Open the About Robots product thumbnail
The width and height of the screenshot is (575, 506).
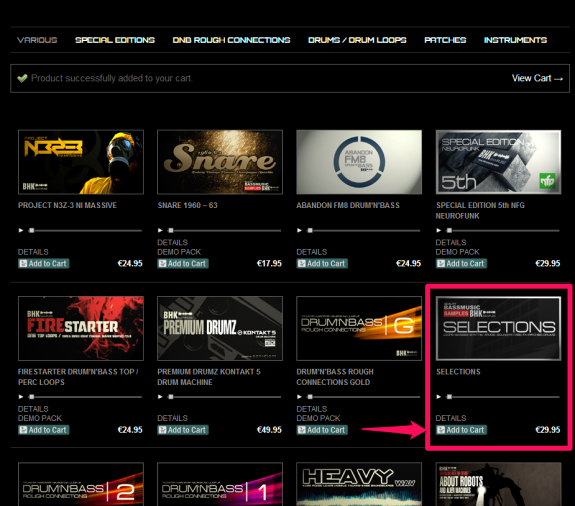coord(498,484)
